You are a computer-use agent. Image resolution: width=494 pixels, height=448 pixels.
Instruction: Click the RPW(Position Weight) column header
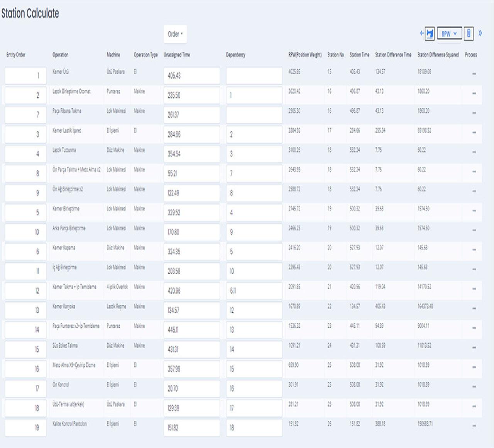(x=305, y=55)
